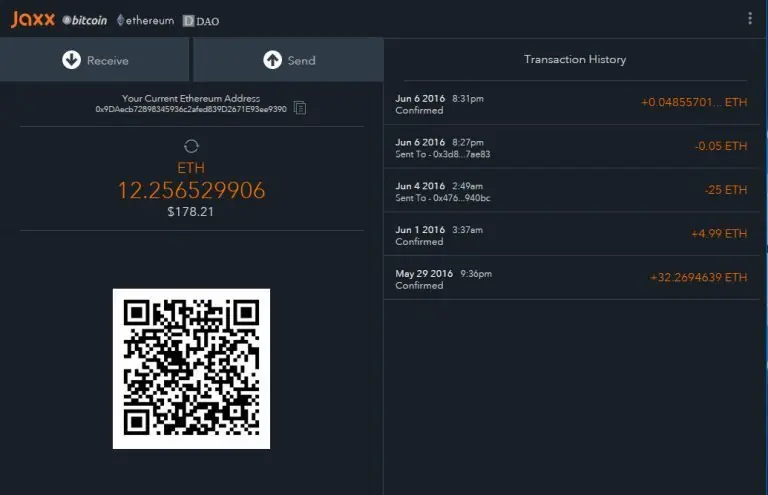Click the ETH currency label
The width and height of the screenshot is (768, 495).
[x=191, y=168]
